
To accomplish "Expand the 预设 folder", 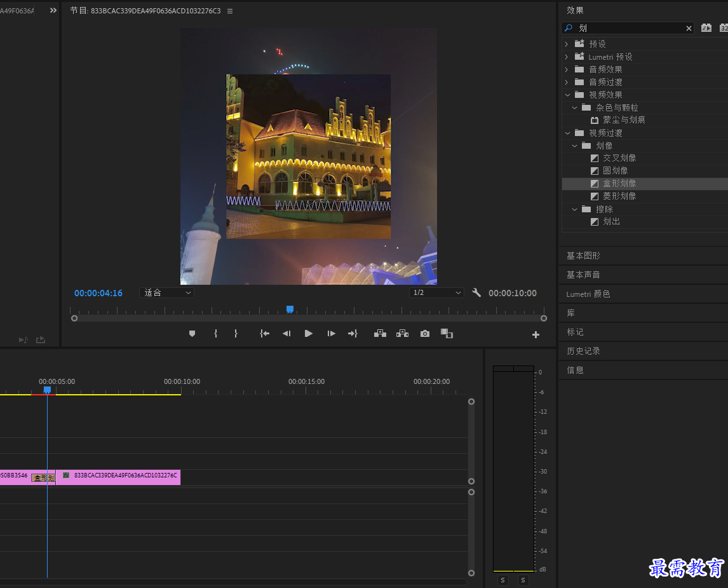I will (567, 44).
